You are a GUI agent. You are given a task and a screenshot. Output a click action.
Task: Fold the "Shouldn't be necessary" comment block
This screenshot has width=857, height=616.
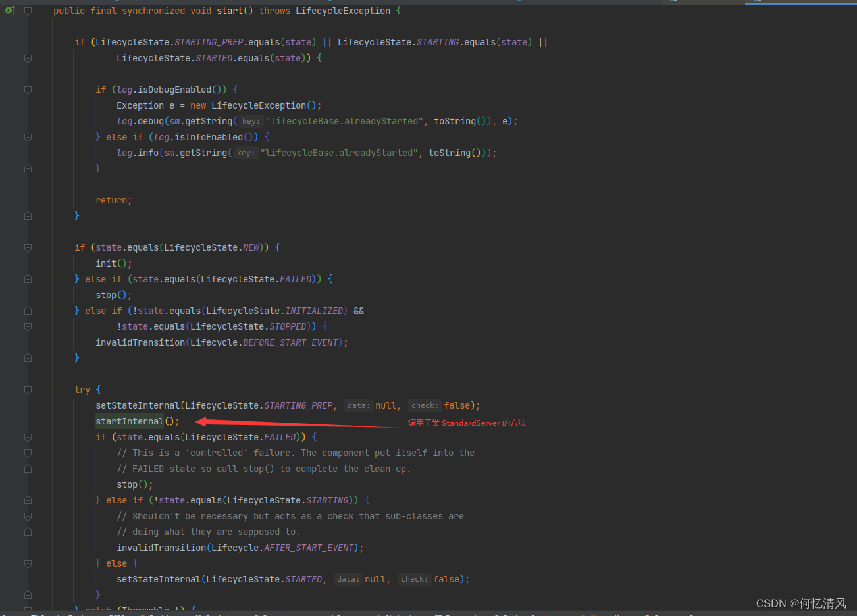[28, 516]
